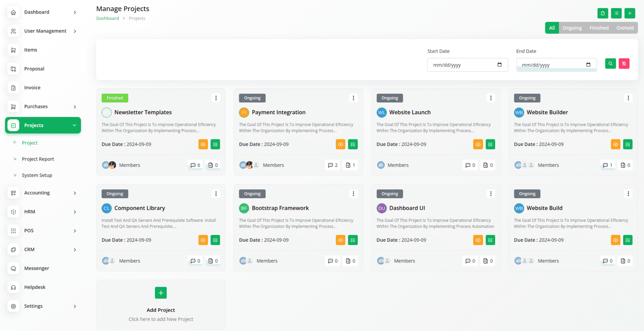
Task: Select the OnHold filter tab
Action: tap(625, 28)
